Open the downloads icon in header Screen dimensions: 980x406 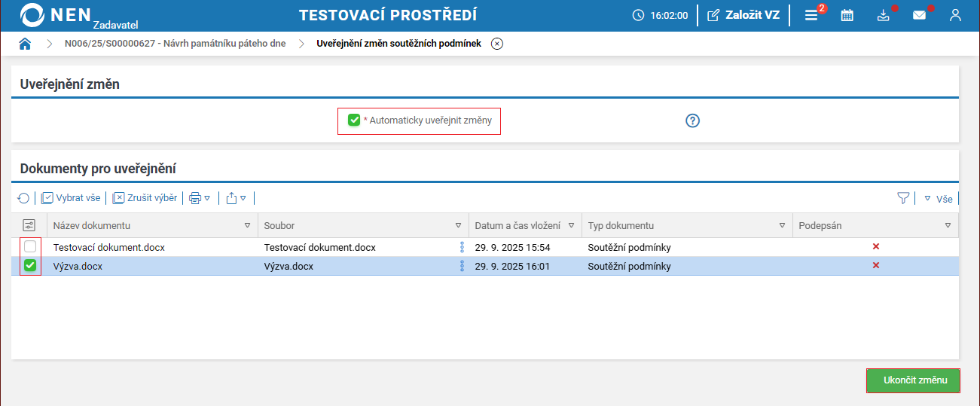(884, 15)
